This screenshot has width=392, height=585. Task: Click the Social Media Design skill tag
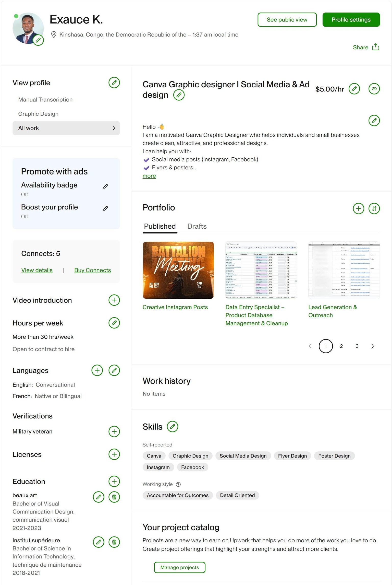tap(243, 456)
